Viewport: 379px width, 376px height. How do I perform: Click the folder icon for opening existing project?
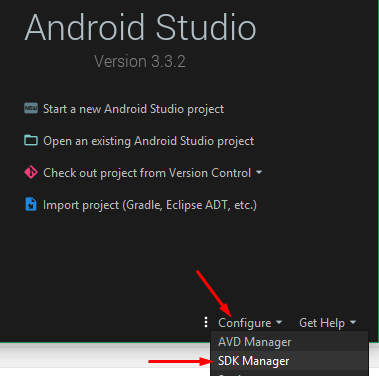click(x=31, y=140)
